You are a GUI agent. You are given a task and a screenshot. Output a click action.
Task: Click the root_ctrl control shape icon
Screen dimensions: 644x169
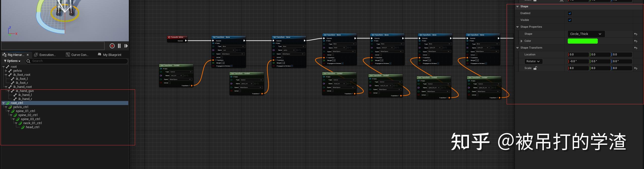[x=8, y=103]
